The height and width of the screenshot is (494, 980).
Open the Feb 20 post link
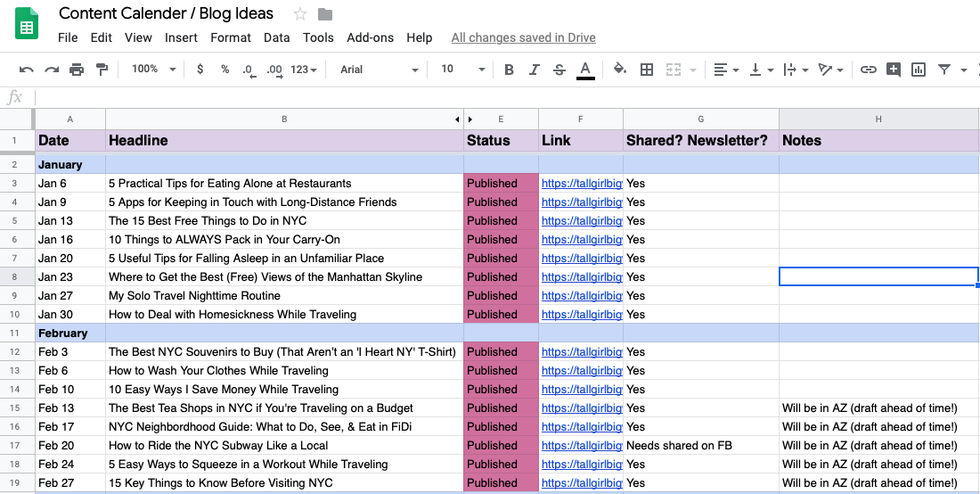[x=582, y=445]
